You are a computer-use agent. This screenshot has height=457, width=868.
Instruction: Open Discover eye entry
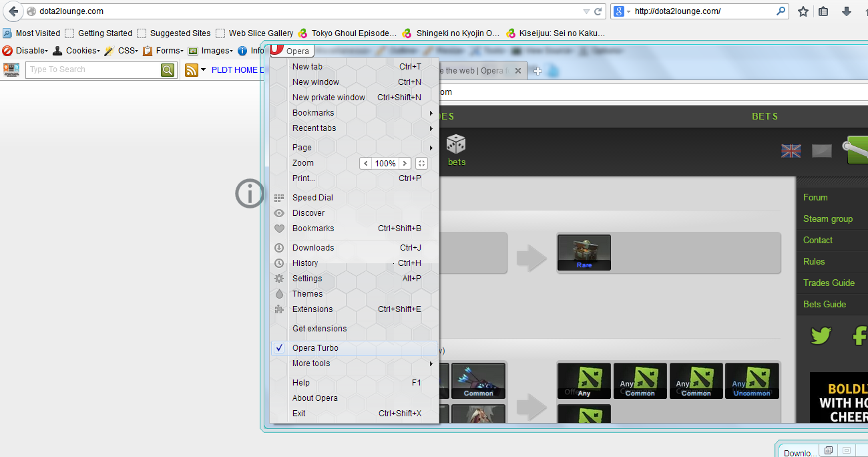[355, 213]
